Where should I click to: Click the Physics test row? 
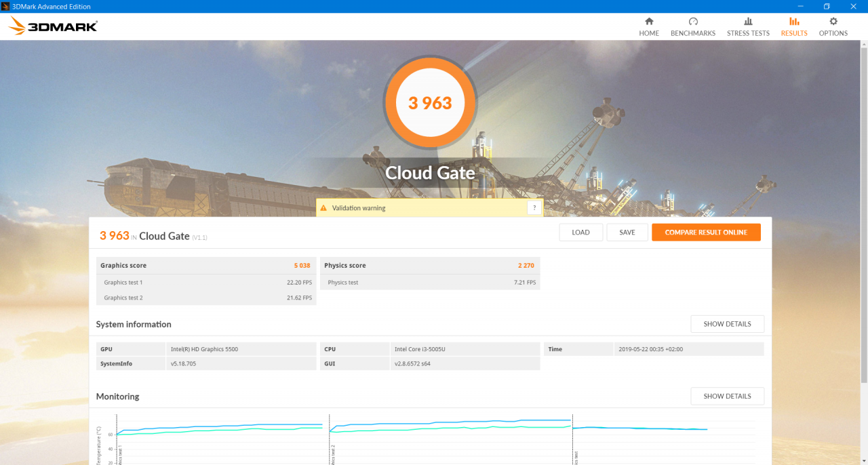pos(430,282)
